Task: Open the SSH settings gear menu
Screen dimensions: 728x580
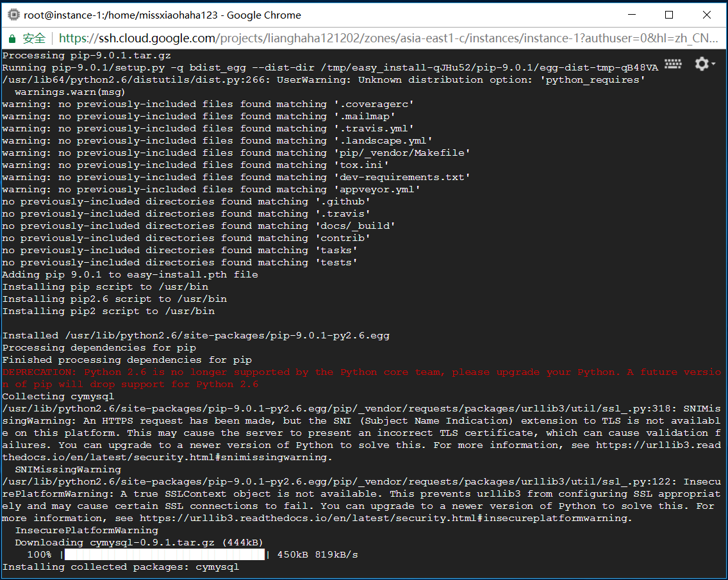Action: tap(704, 63)
